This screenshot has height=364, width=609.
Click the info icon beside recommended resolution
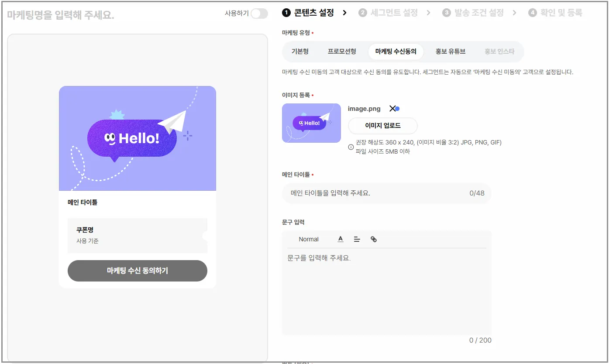[x=351, y=147]
